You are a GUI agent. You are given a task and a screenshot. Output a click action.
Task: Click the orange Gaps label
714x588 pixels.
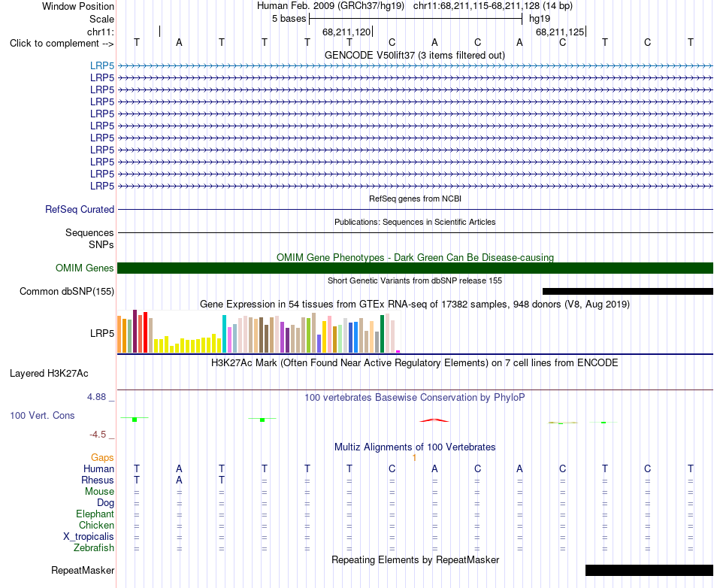(x=102, y=458)
